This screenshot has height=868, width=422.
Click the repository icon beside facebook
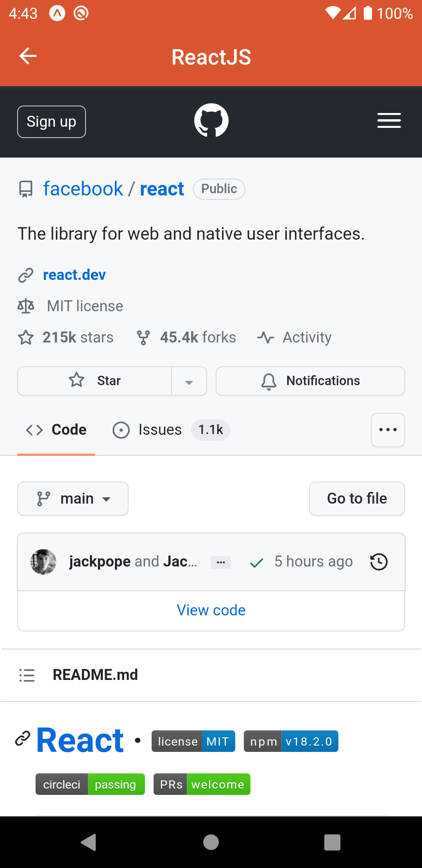[26, 189]
